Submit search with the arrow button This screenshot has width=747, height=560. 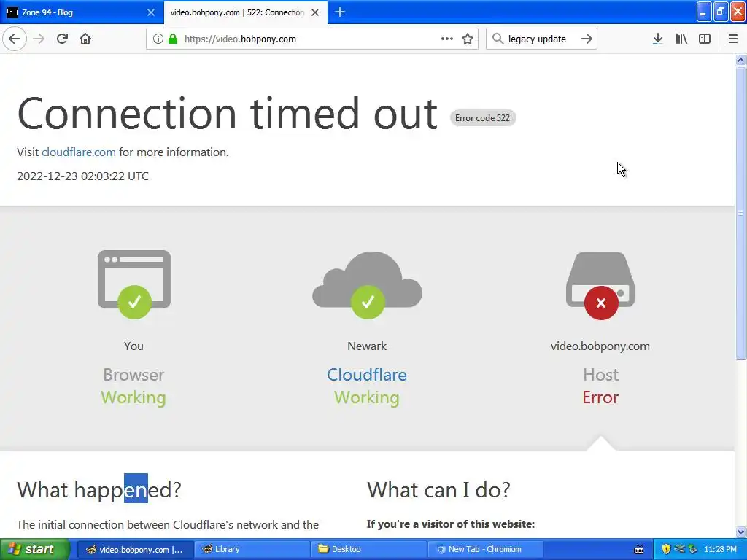pyautogui.click(x=587, y=39)
